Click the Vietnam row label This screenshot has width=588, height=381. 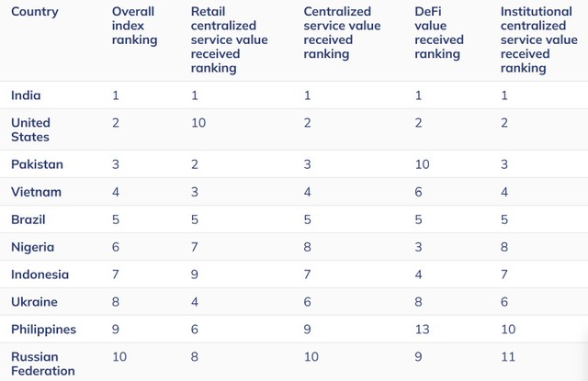click(x=34, y=192)
